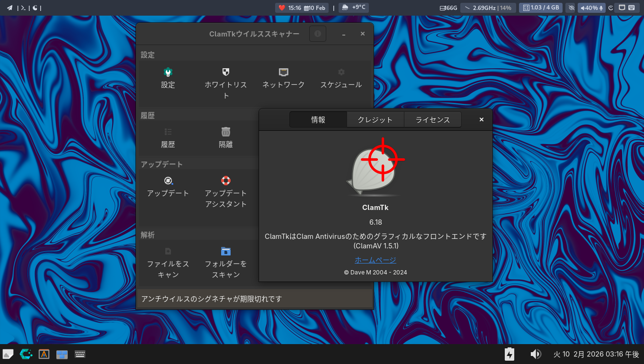This screenshot has height=364, width=644.
Task: Open the 設定 (Settings) icon in ClamTk
Action: click(x=168, y=73)
